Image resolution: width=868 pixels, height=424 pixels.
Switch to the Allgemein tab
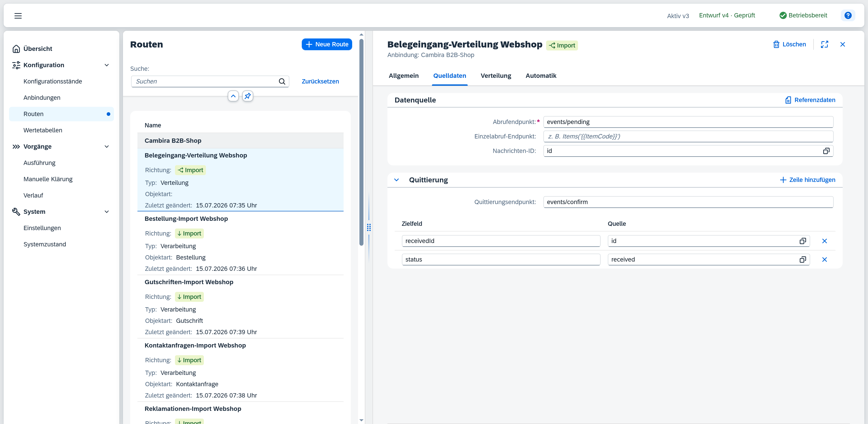[x=404, y=76]
